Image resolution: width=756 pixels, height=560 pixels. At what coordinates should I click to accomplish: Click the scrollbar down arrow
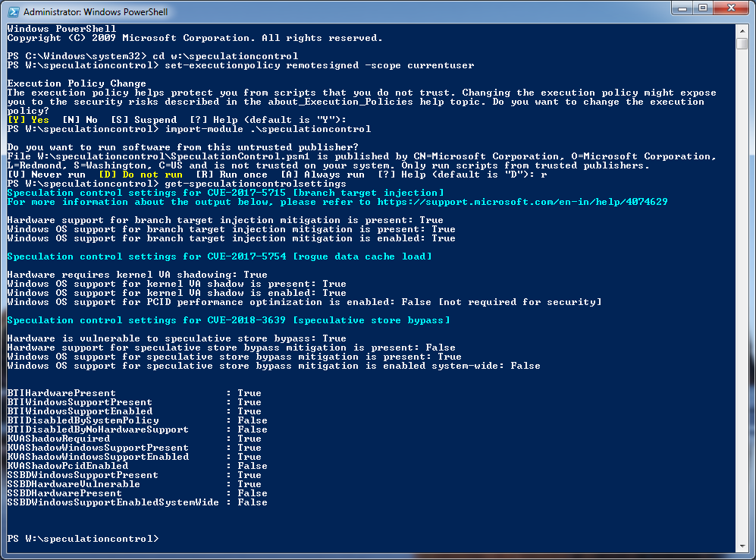click(x=742, y=546)
